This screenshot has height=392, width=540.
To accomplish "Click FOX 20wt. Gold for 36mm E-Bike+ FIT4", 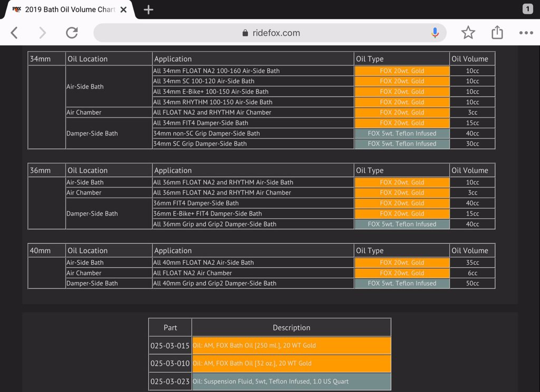I will pos(402,214).
